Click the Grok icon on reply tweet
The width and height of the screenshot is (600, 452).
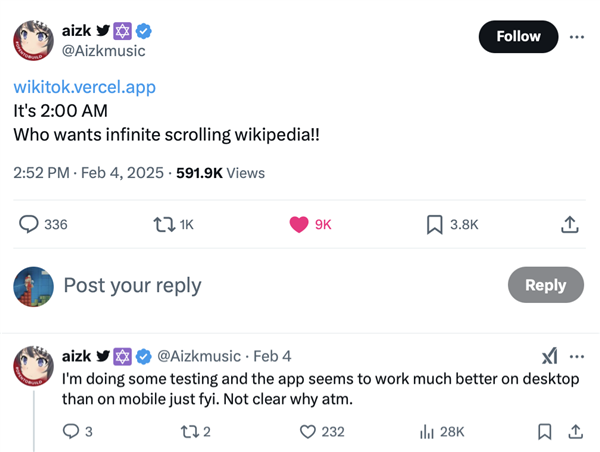[x=549, y=356]
